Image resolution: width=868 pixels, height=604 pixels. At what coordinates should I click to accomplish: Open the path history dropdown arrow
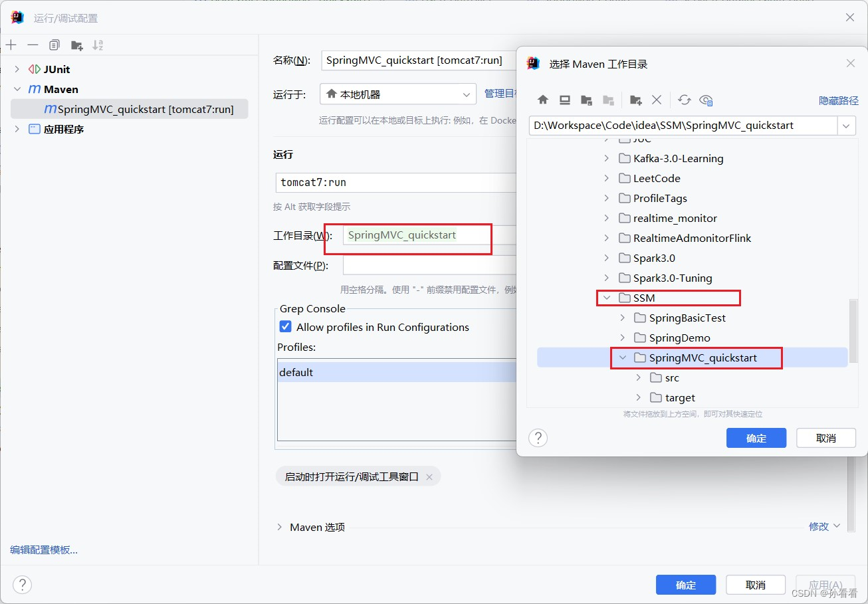(x=846, y=125)
